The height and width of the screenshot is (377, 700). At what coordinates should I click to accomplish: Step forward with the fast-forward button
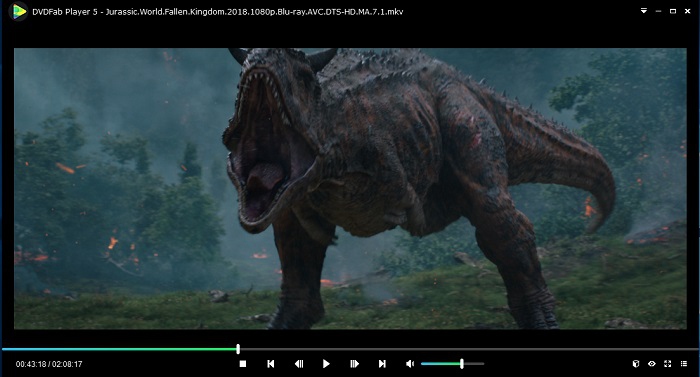[354, 364]
